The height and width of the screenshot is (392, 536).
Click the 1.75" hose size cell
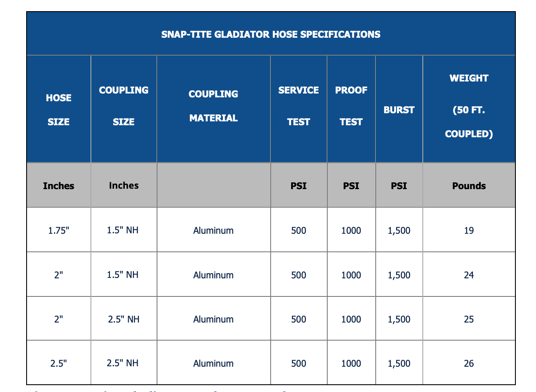(x=58, y=230)
